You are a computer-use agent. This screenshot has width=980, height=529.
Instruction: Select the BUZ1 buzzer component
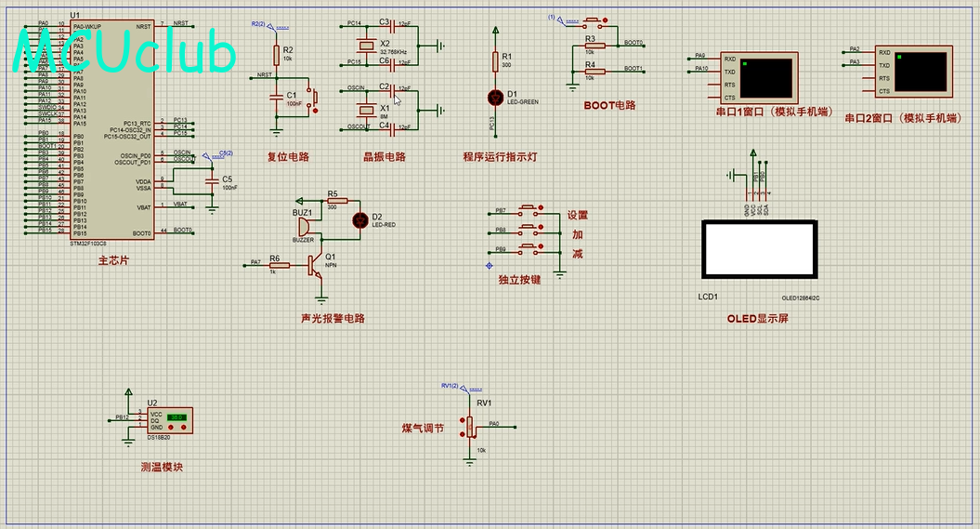304,228
